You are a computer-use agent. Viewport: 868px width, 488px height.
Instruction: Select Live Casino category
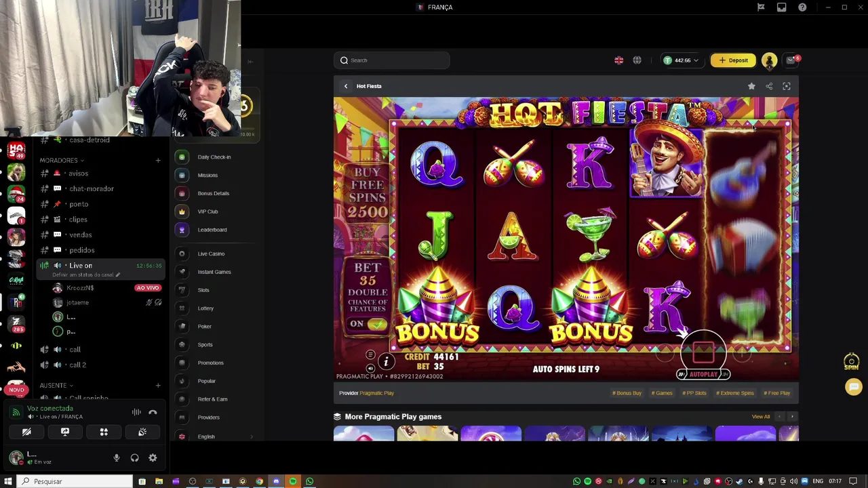(x=211, y=253)
